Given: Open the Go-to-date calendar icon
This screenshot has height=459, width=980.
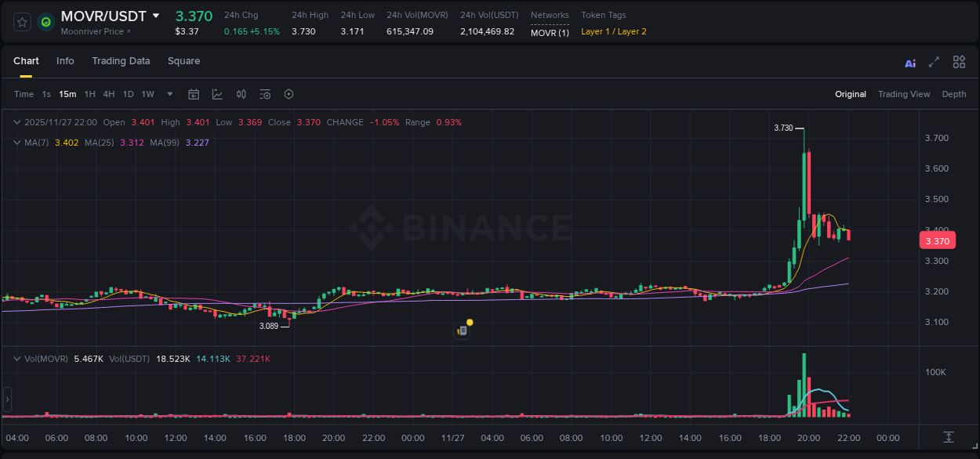Looking at the screenshot, I should (x=194, y=94).
